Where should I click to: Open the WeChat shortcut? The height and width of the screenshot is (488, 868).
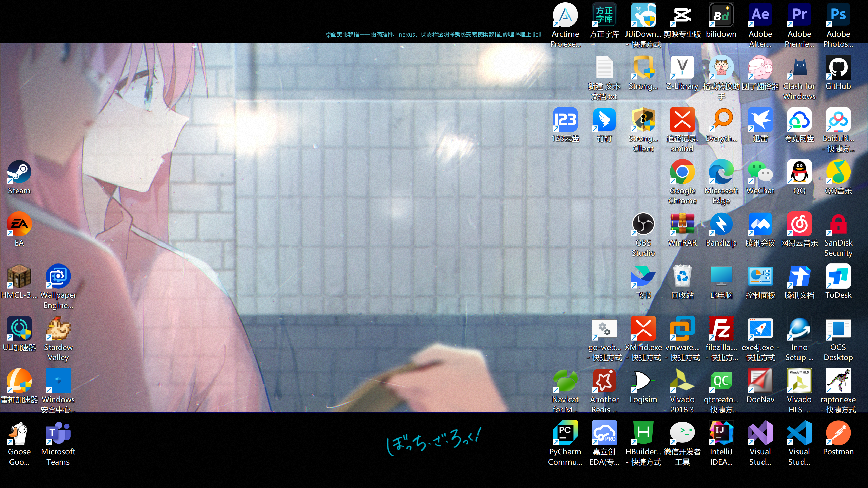point(760,172)
